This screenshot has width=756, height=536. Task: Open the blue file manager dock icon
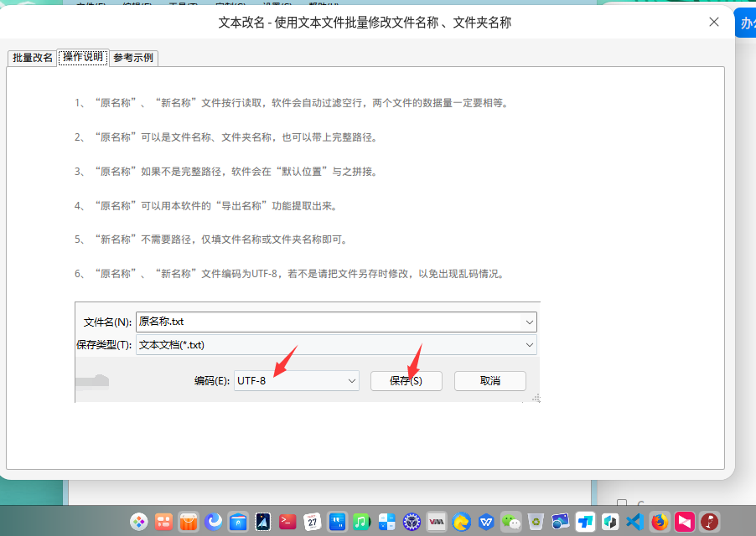238,522
